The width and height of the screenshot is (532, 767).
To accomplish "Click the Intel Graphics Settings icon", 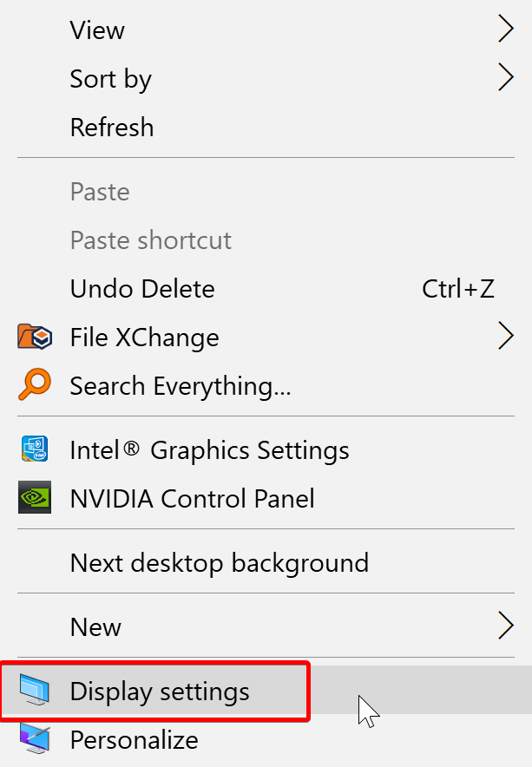I will point(35,450).
